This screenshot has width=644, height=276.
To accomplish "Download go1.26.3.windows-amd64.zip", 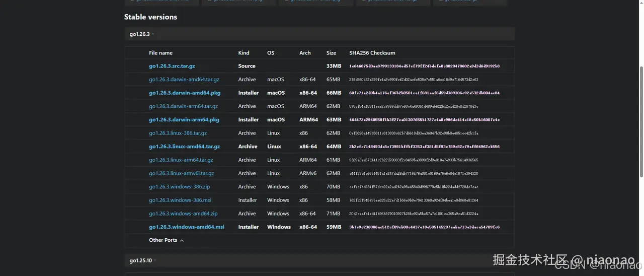I will pos(183,214).
